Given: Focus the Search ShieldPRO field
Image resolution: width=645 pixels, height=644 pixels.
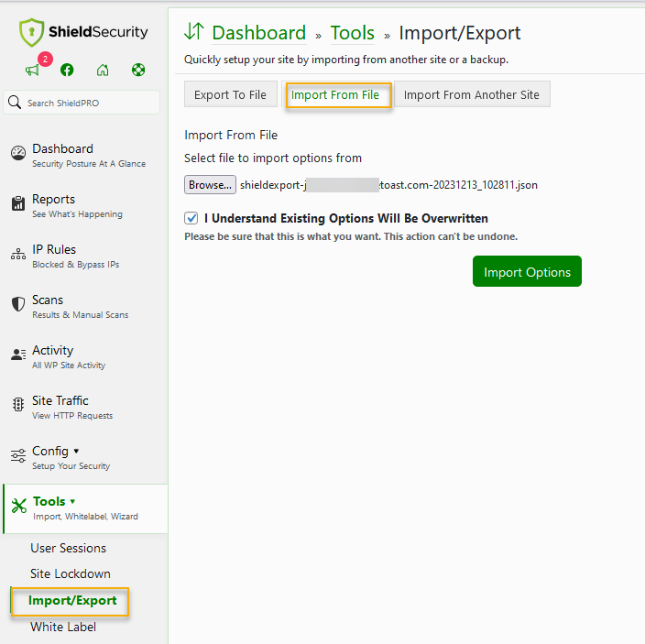Looking at the screenshot, I should pos(82,103).
